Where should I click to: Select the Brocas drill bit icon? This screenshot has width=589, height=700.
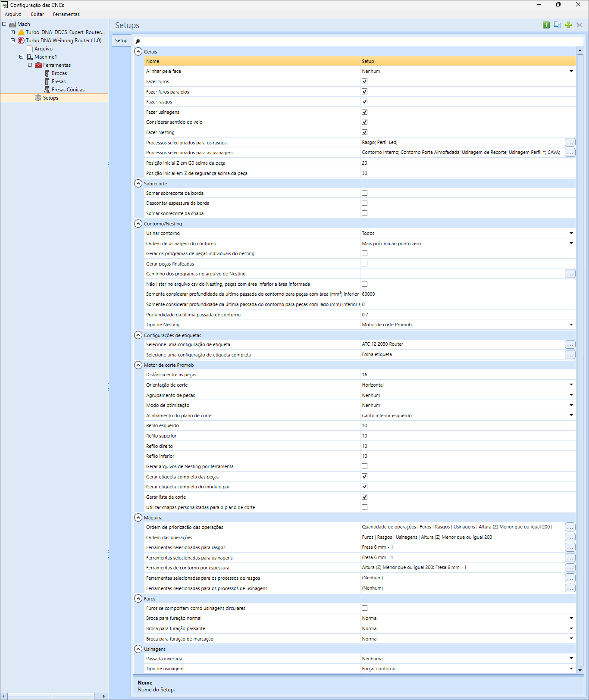(x=47, y=73)
